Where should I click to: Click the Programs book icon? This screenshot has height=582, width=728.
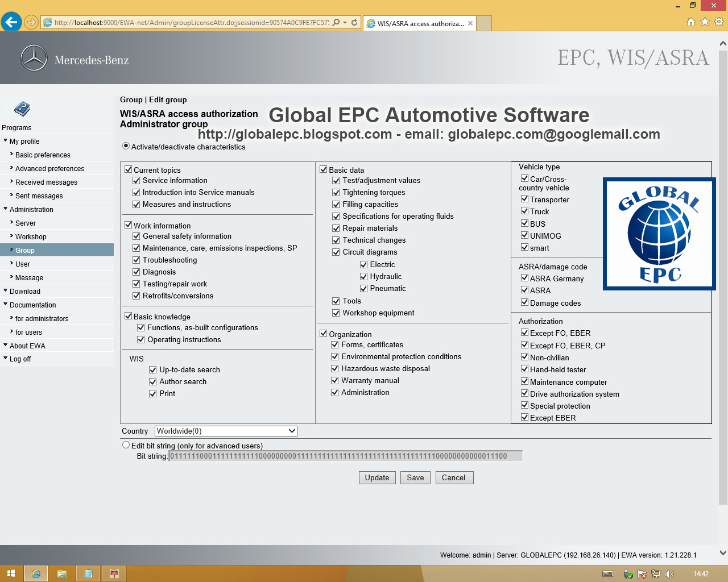coord(22,109)
